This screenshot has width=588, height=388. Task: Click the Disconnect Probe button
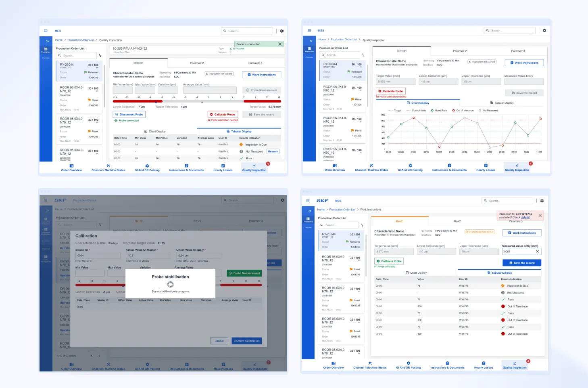click(x=129, y=114)
